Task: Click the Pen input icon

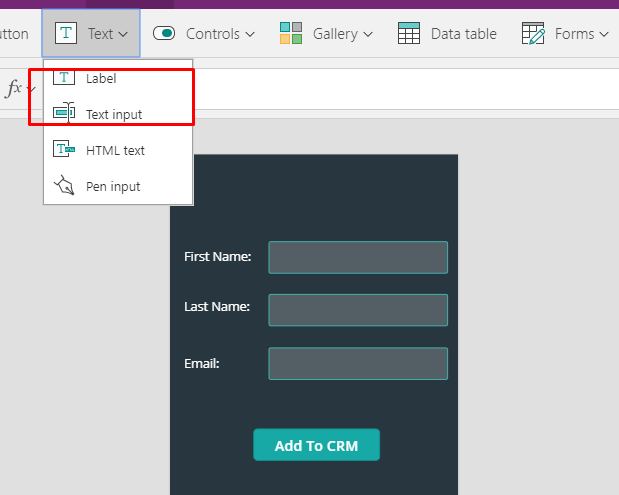Action: click(x=64, y=186)
